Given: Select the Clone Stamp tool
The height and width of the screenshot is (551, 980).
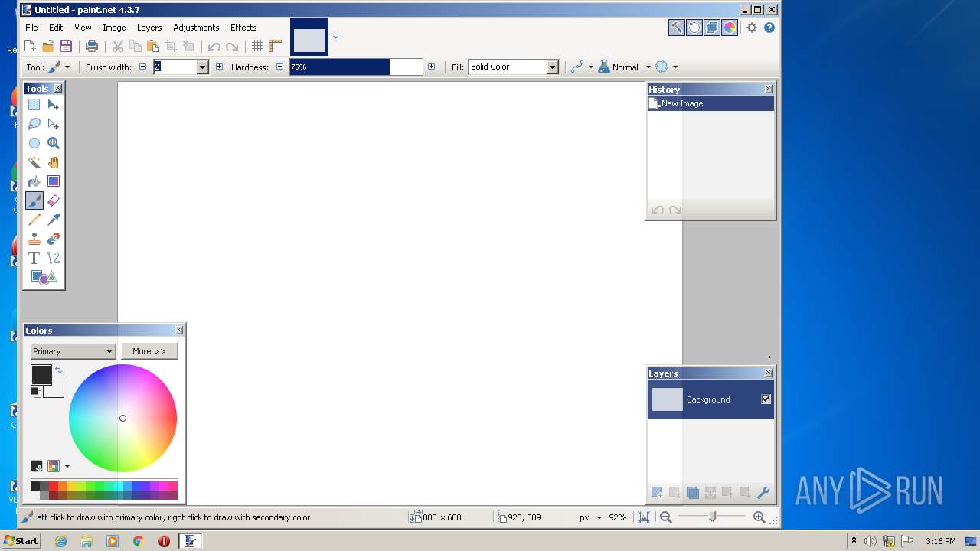Looking at the screenshot, I should click(x=34, y=239).
